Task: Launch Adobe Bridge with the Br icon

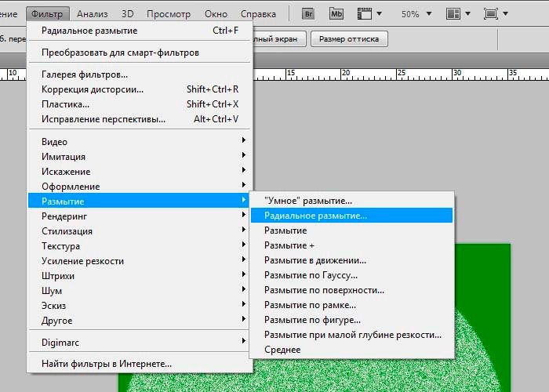Action: coord(308,14)
